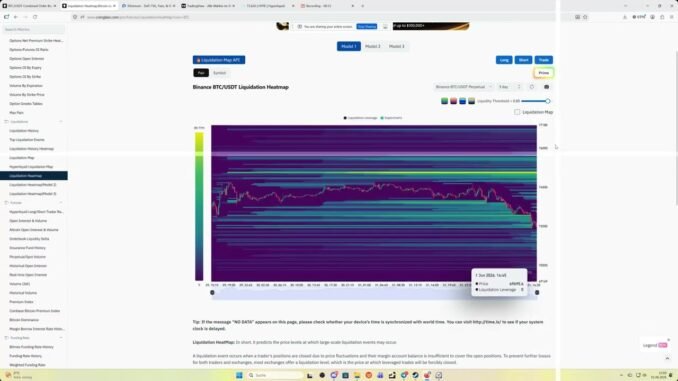
Task: Click the left handle of chart range slider
Action: [212, 293]
